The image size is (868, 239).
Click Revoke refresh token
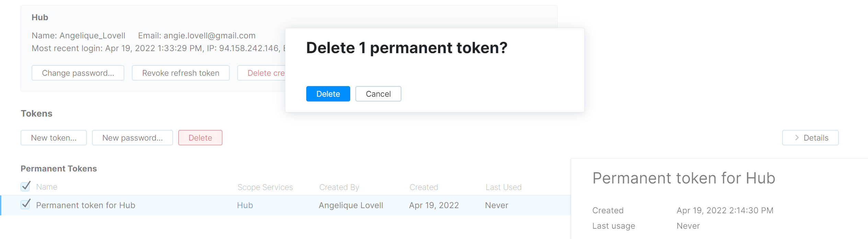tap(181, 73)
